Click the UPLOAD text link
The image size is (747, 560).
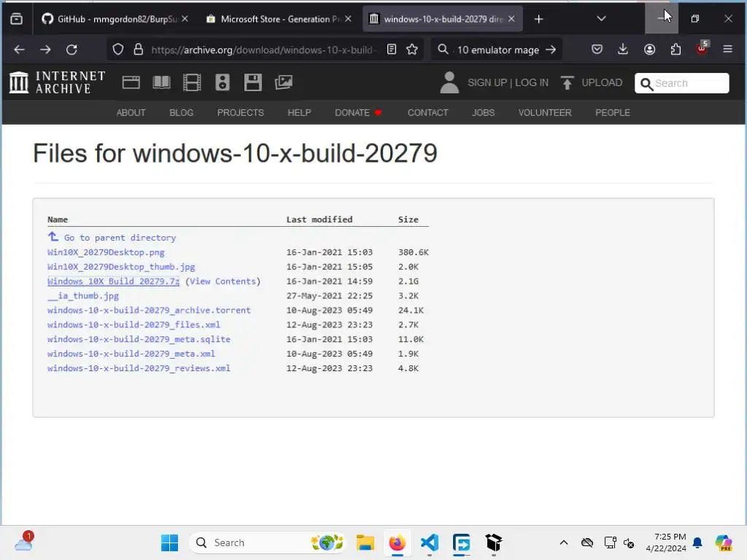tap(602, 83)
